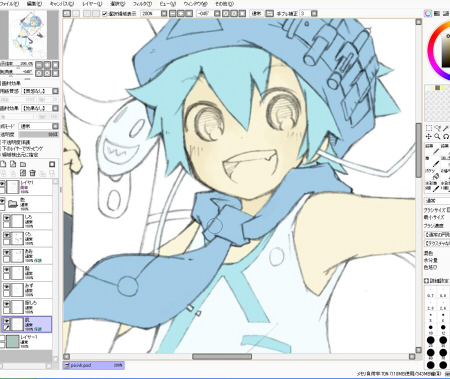Create a new linework layer
Viewport: 450px width, 379px height.
click(x=13, y=164)
